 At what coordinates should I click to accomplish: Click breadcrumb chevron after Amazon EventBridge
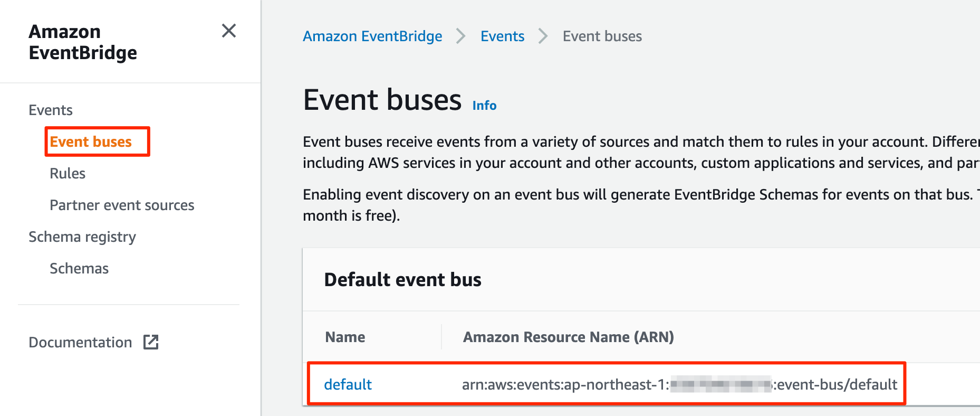(461, 36)
